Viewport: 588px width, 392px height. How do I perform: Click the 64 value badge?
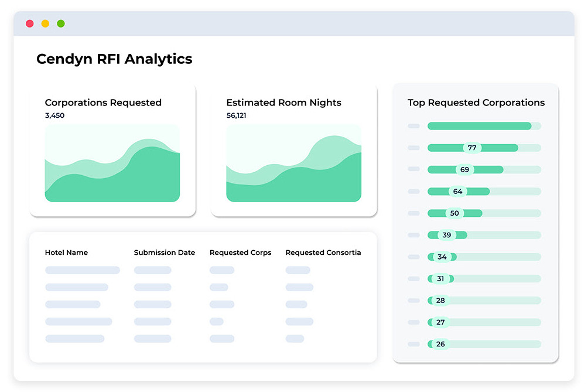457,192
